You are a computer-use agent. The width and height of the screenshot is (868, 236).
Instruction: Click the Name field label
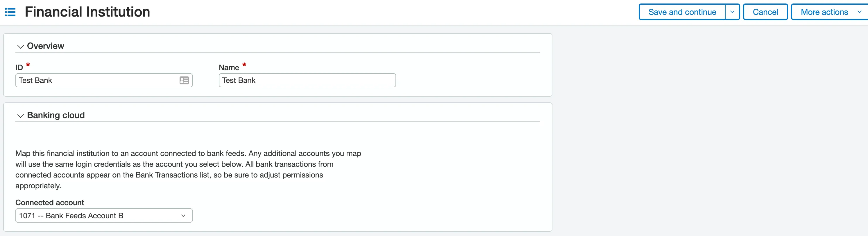click(x=229, y=68)
